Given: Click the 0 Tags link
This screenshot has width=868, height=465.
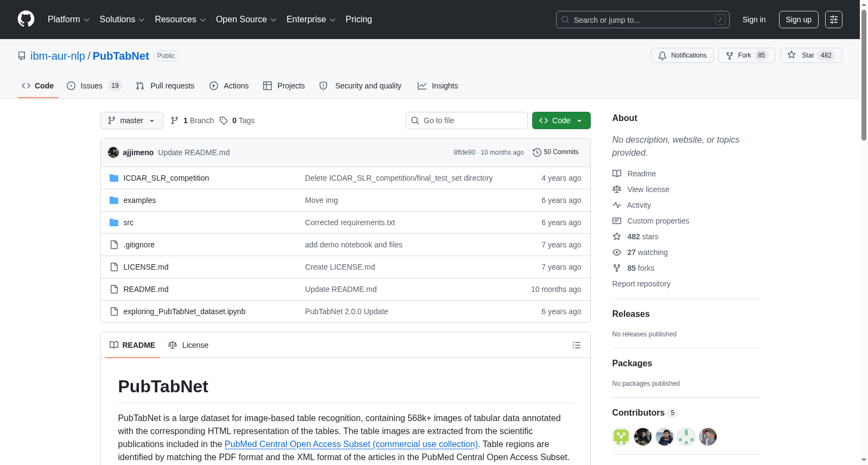Looking at the screenshot, I should pyautogui.click(x=237, y=120).
